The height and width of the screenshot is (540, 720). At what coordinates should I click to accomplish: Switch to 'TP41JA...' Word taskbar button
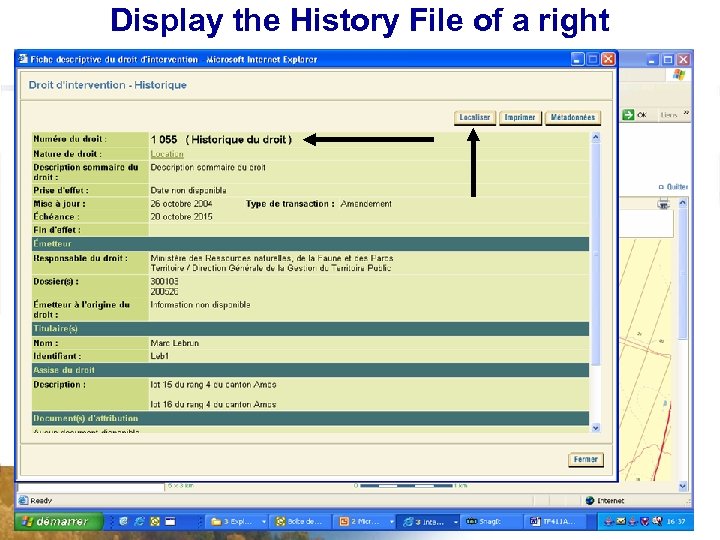(557, 522)
